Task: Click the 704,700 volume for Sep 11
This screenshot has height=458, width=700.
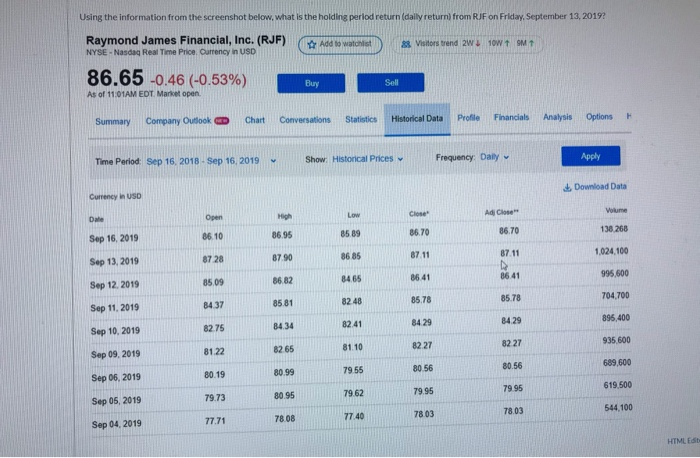Action: click(615, 296)
